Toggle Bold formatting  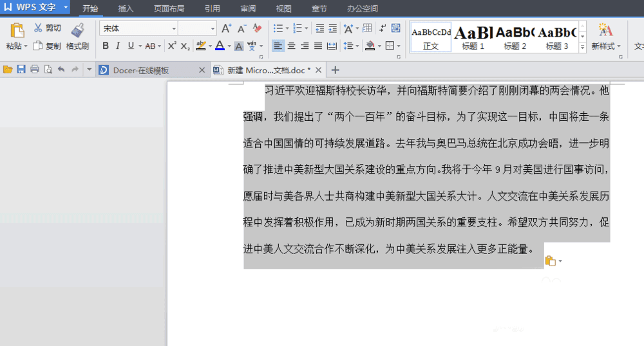coord(106,46)
